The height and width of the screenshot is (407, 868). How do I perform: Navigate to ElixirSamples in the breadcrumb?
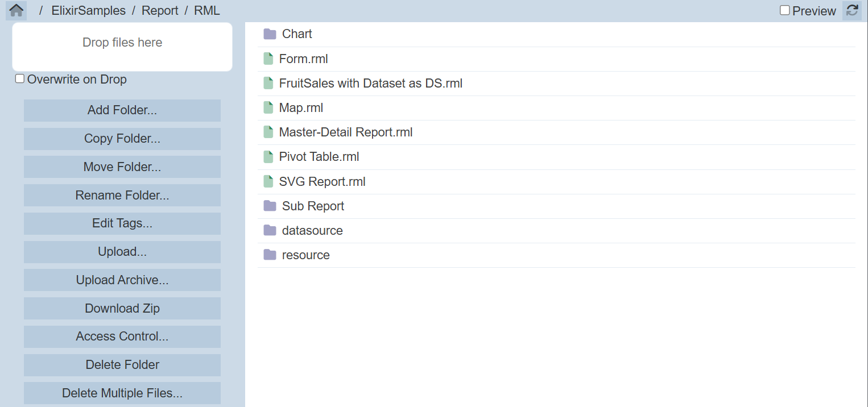(x=88, y=11)
